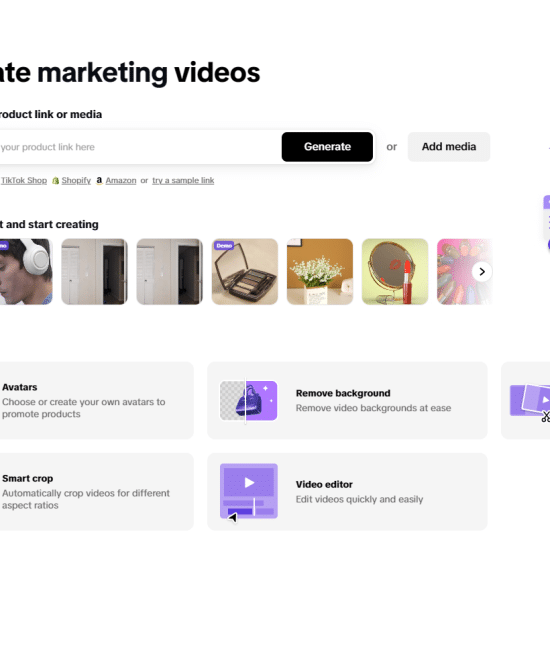This screenshot has width=550, height=650.
Task: Click 'Edit videos quickly and easily' text
Action: 359,500
